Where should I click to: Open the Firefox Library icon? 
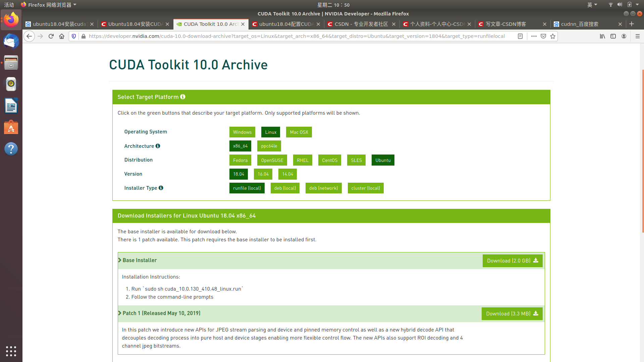[602, 36]
